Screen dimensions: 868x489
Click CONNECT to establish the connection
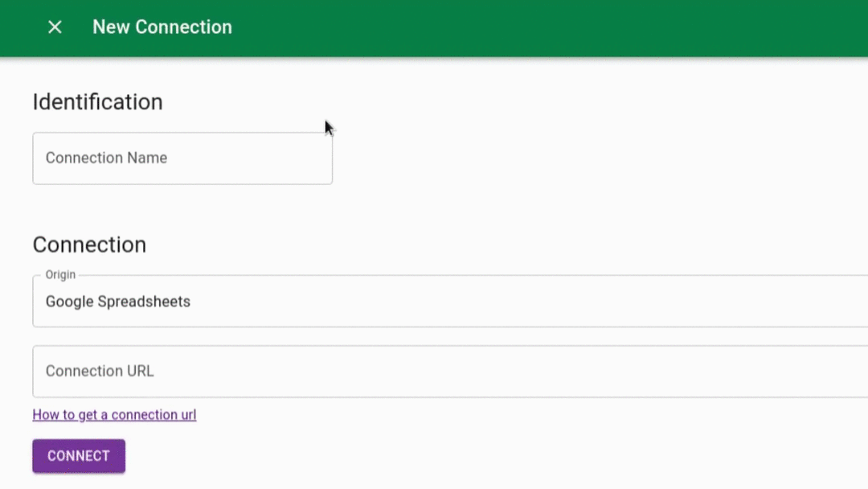(x=78, y=455)
